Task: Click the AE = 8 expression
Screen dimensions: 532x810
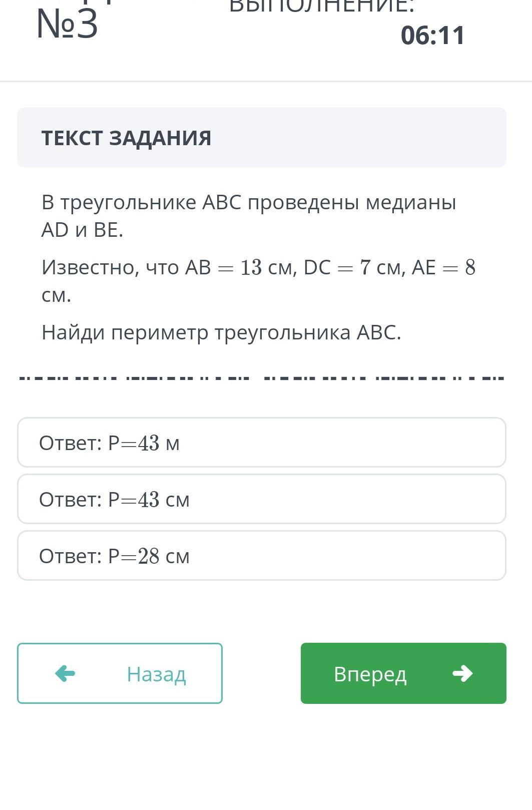Action: (x=443, y=267)
